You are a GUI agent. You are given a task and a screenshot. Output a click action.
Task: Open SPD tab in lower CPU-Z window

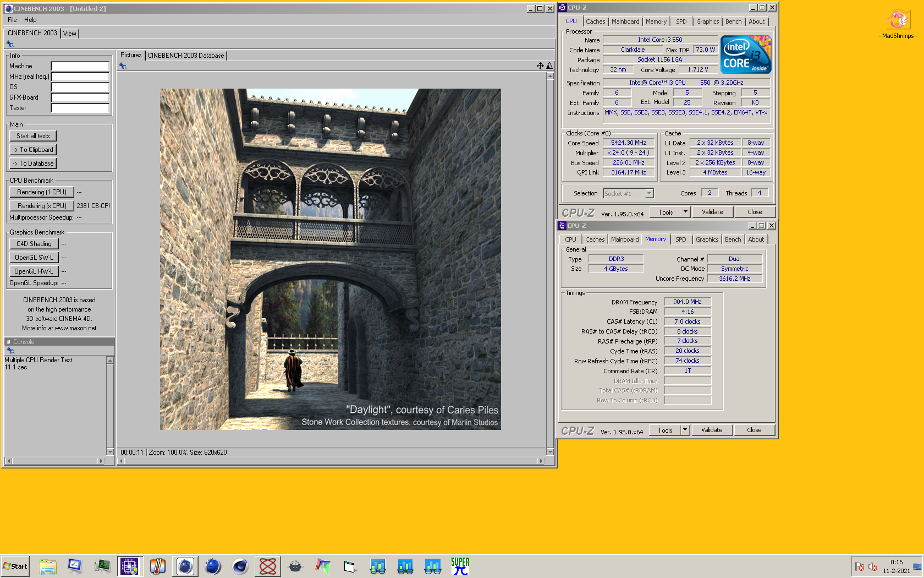(681, 239)
